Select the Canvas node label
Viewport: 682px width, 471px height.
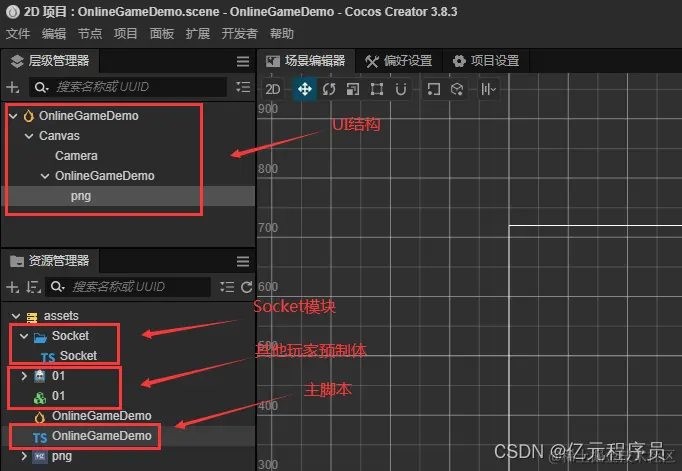tap(59, 136)
